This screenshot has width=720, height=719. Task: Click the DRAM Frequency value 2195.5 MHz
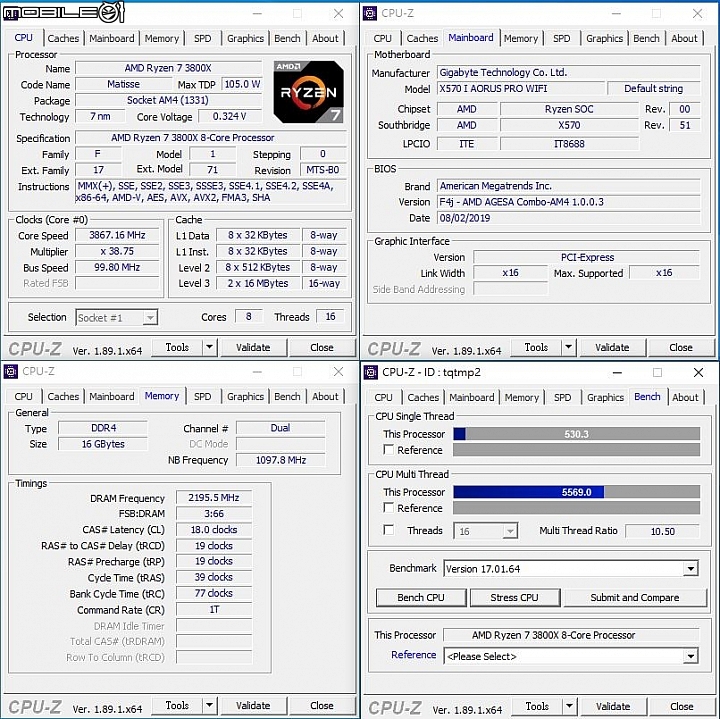pos(214,498)
